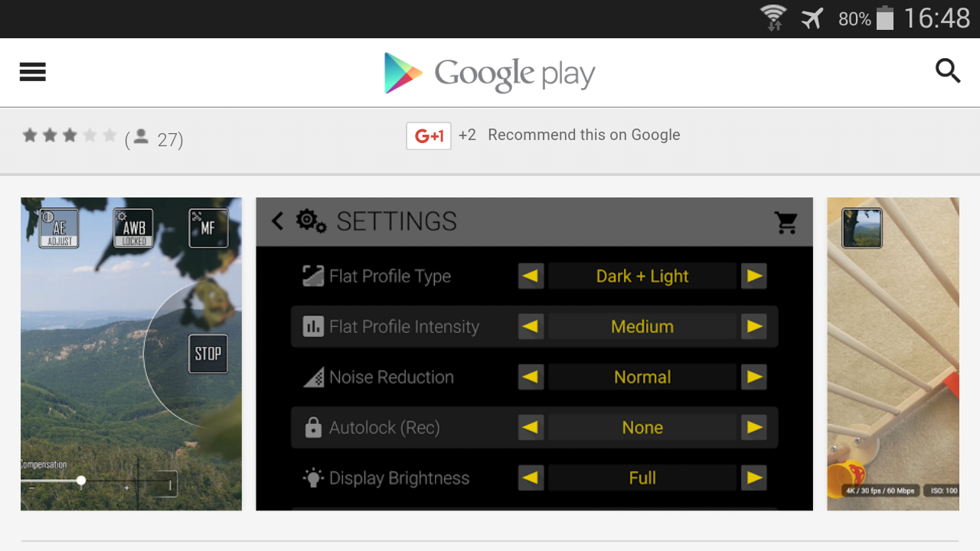Open the third screenshot thumbnail
The height and width of the screenshot is (551, 980).
click(x=893, y=354)
